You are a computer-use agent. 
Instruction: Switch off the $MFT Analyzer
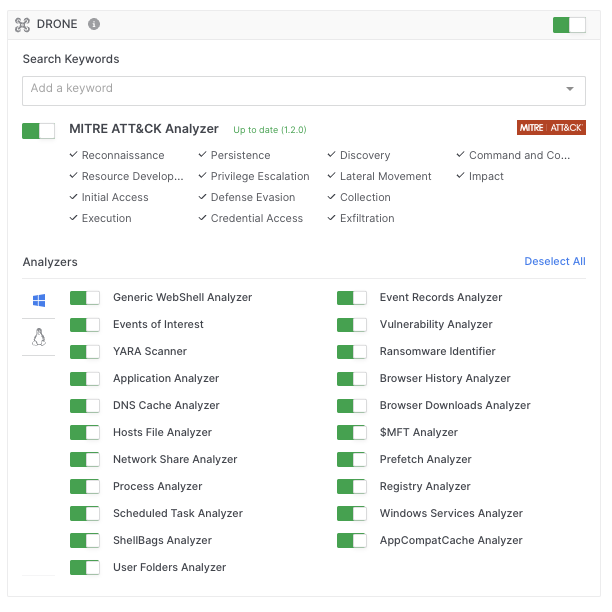pos(352,433)
